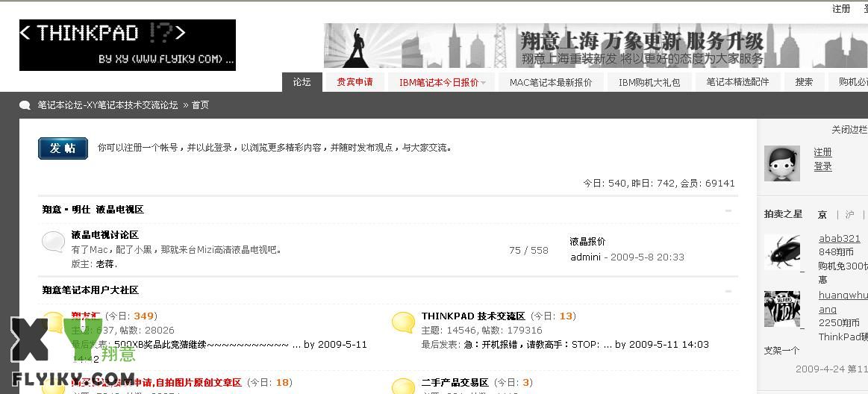Screen dimensions: 868x394
Task: Open the 贵宾申请 navigation tab
Action: (355, 82)
